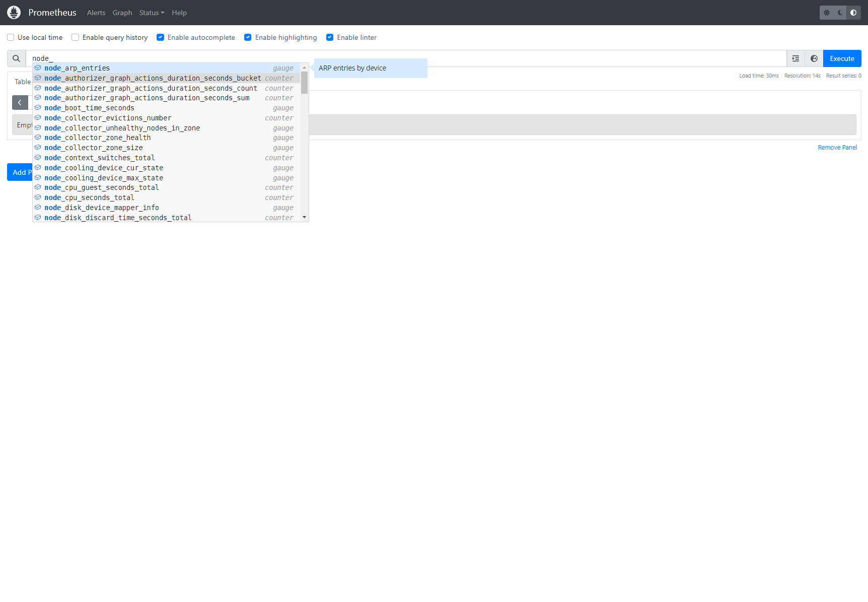Click icon beside node_disk_device_mapper_info suggestion
Viewport: 868px width, 602px height.
[38, 208]
